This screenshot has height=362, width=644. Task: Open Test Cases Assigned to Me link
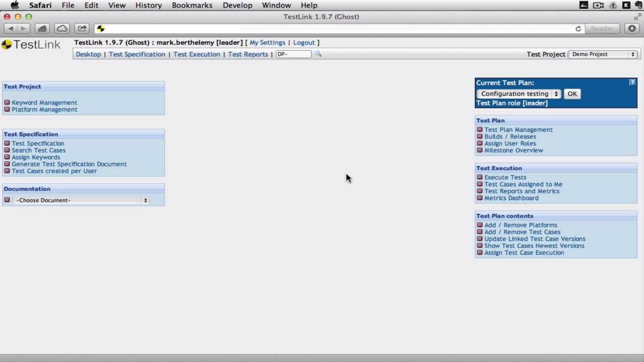[523, 185]
